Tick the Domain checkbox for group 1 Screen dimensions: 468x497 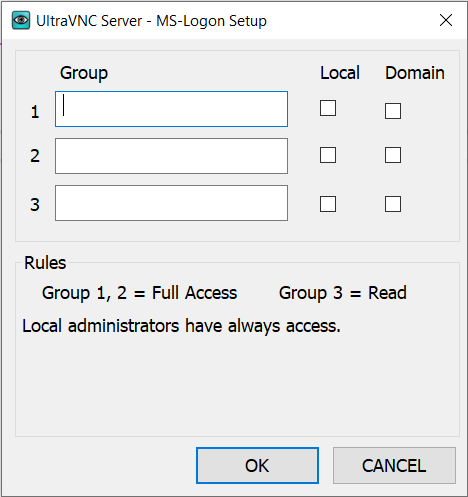393,111
